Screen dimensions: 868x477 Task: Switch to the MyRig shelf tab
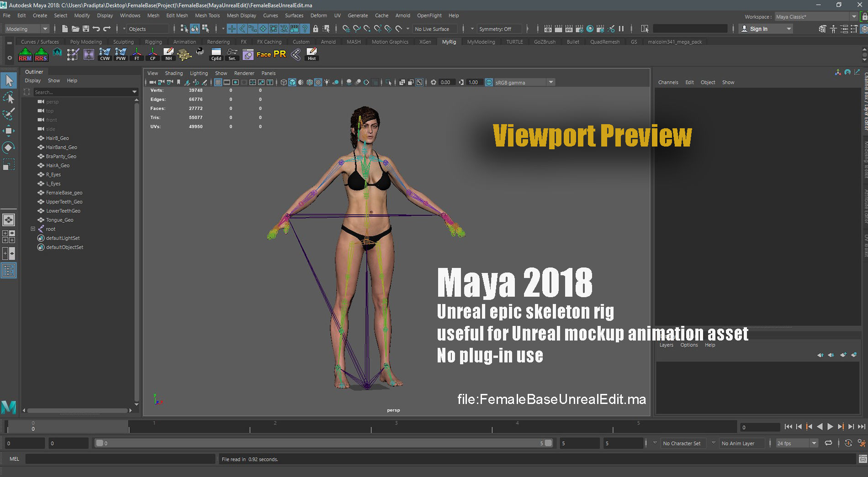pyautogui.click(x=449, y=42)
